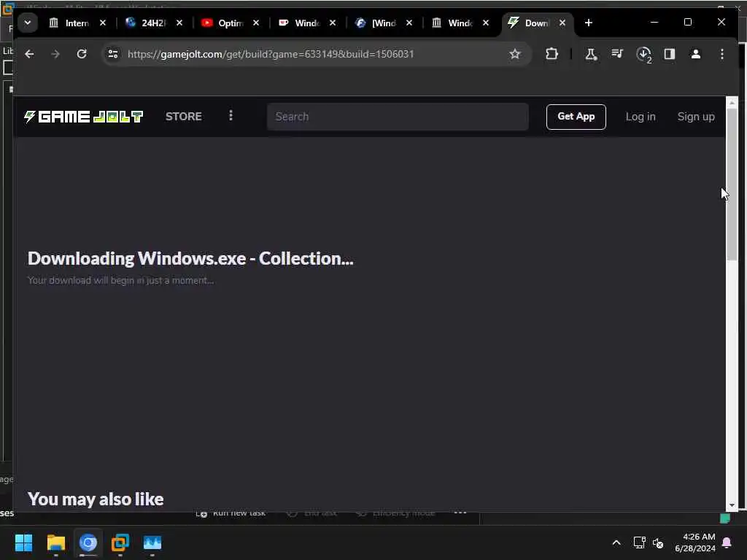Close the Downl Game Jolt tab
This screenshot has height=560, width=747.
[562, 23]
